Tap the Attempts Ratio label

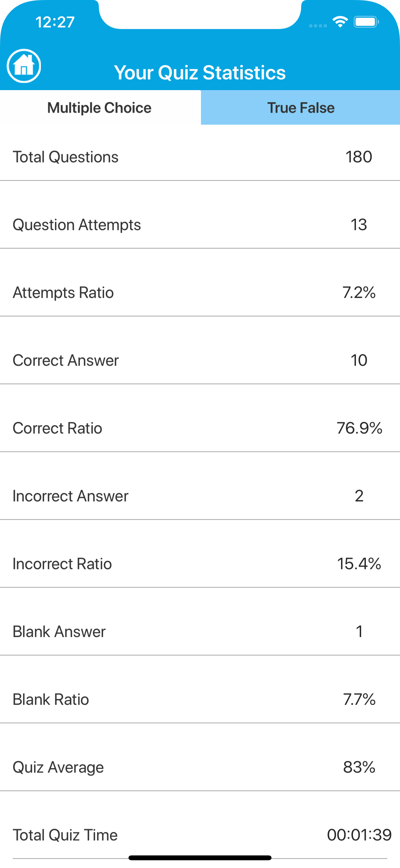click(x=63, y=292)
